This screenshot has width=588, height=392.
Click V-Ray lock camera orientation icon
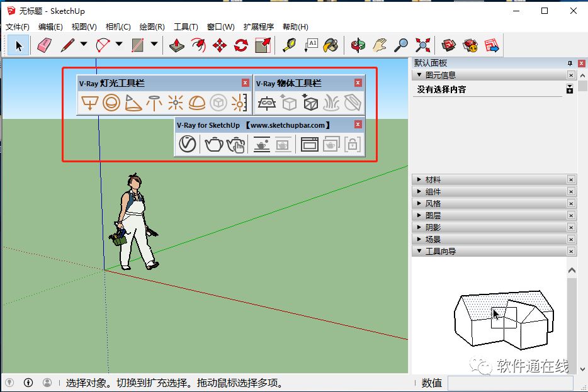click(x=353, y=145)
